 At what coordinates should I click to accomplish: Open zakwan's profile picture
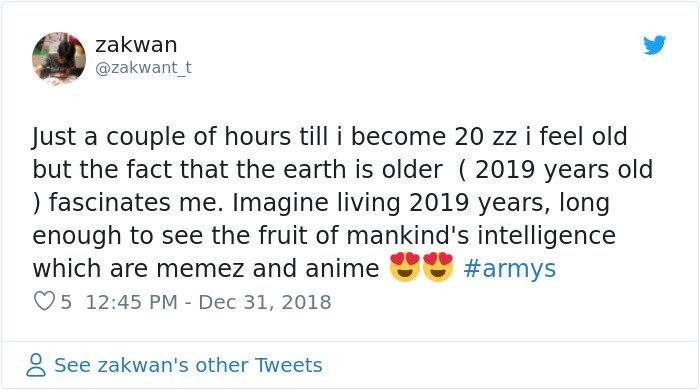(x=59, y=58)
